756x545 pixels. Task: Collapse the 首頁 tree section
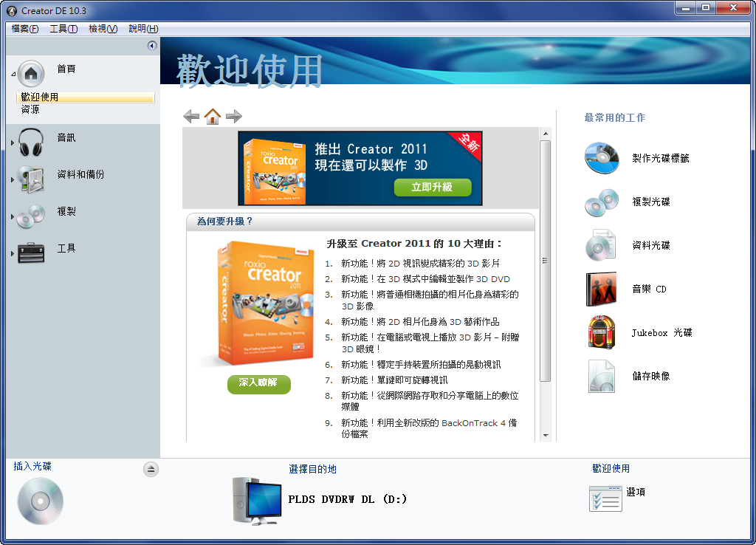[x=13, y=74]
